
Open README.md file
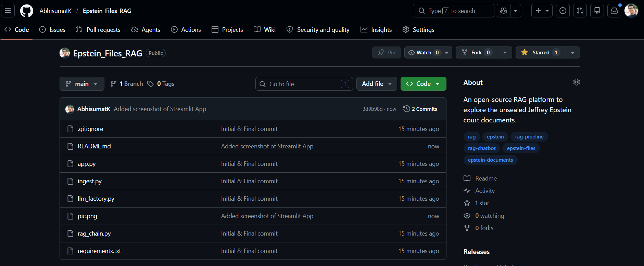pyautogui.click(x=94, y=146)
